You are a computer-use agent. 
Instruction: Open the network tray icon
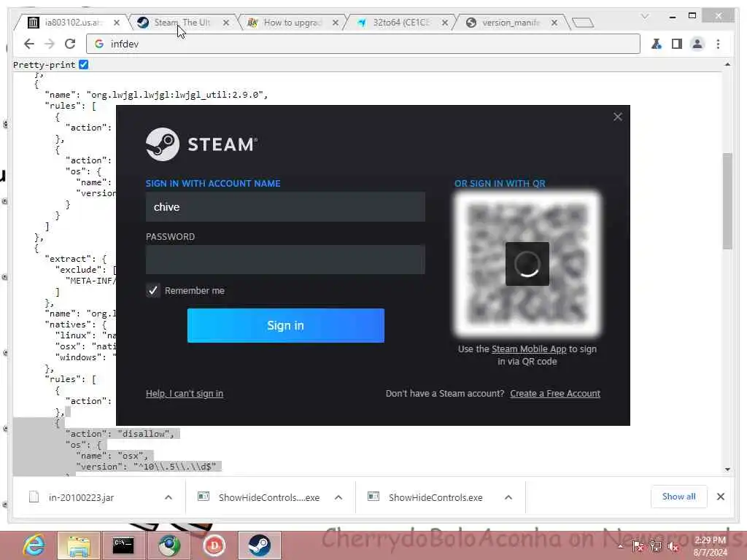click(656, 547)
